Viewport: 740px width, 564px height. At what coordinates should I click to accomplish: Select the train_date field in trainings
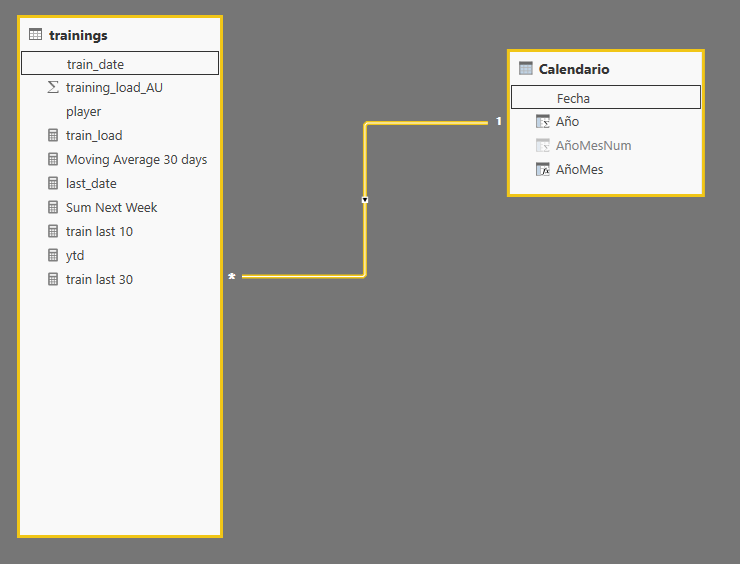(x=120, y=63)
